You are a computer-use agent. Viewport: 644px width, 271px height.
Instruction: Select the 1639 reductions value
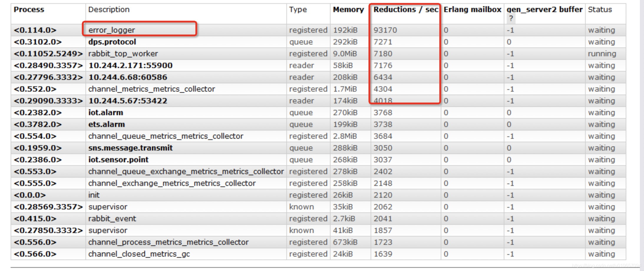(383, 254)
